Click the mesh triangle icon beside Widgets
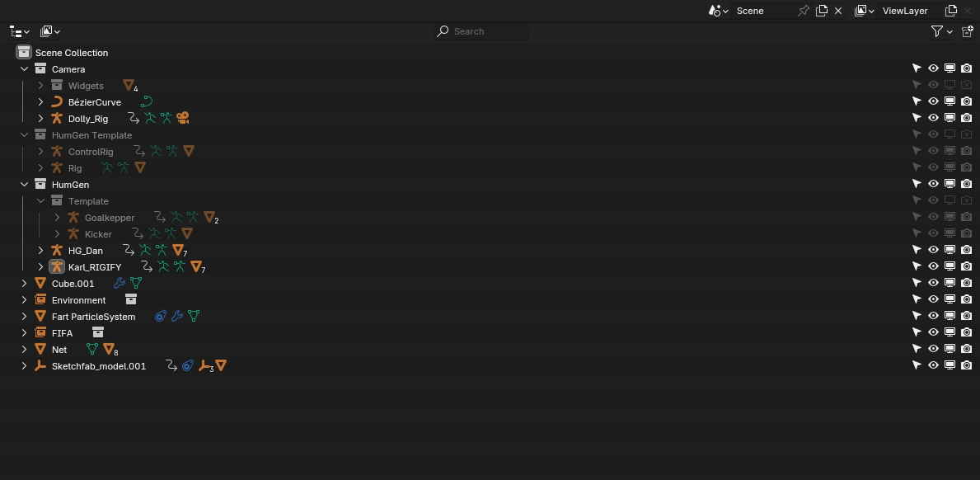980x480 pixels. (129, 86)
